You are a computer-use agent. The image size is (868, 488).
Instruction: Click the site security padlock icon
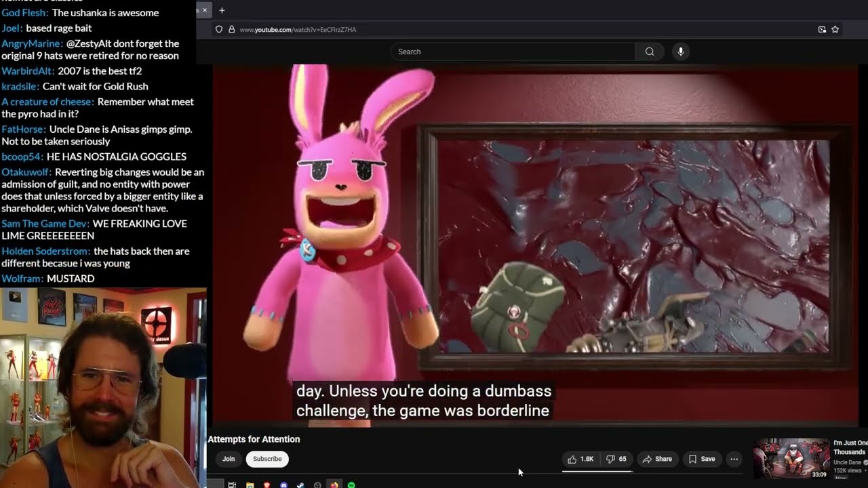pyautogui.click(x=231, y=30)
